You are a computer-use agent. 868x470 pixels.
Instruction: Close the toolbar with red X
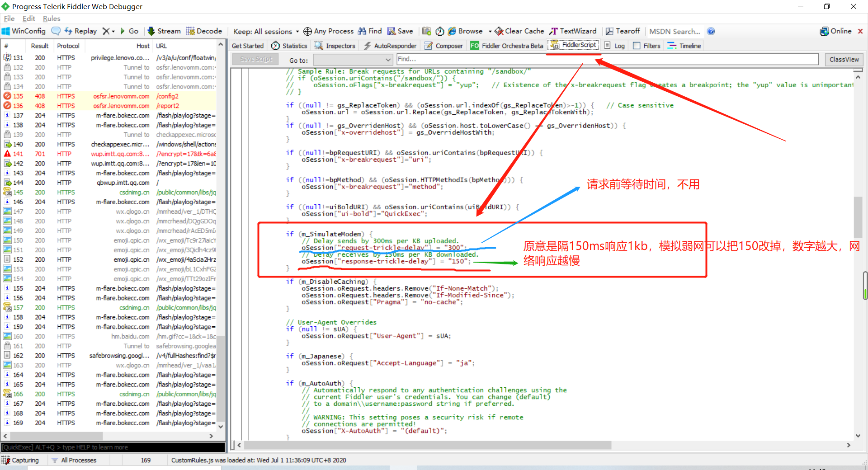(860, 31)
